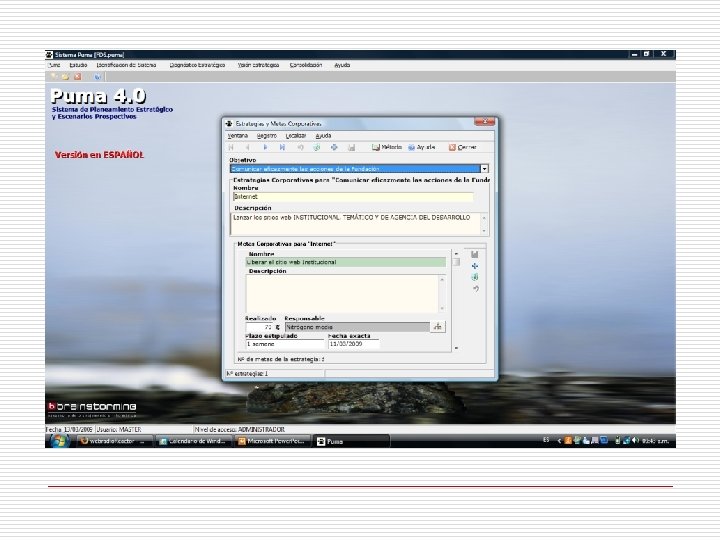Click goal Nombre field Liberar el sitio web

tap(346, 262)
